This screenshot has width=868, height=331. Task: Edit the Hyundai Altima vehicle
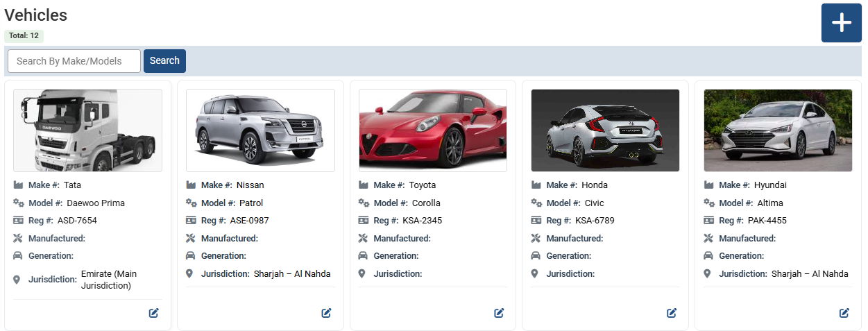coord(844,313)
